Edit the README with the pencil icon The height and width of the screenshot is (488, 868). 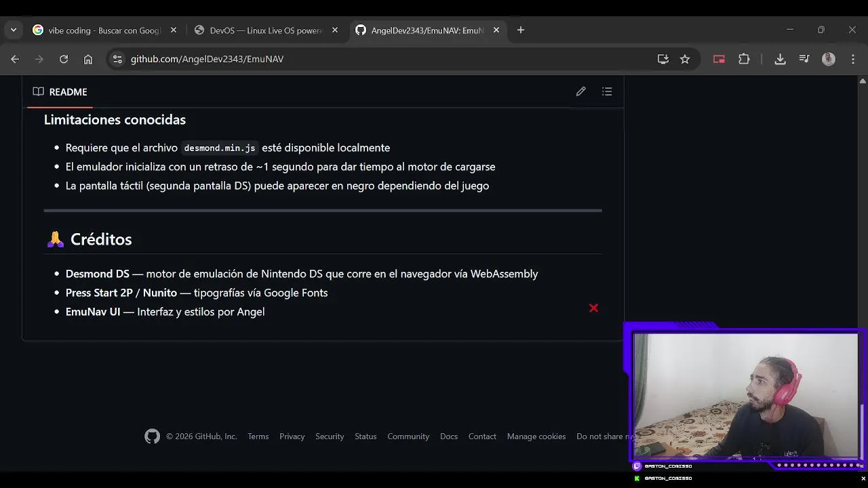(x=581, y=91)
